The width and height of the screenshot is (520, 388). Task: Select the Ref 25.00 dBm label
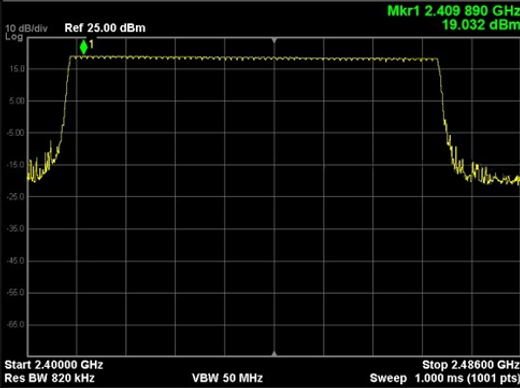105,28
